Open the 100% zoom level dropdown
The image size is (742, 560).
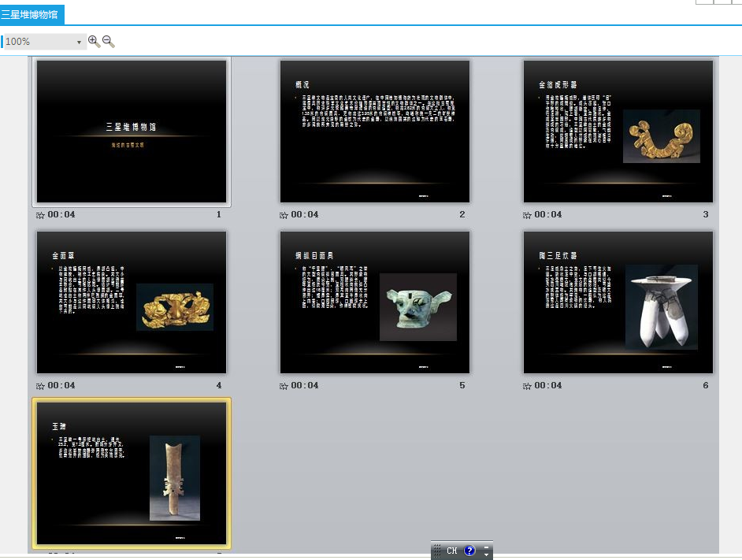click(x=79, y=42)
